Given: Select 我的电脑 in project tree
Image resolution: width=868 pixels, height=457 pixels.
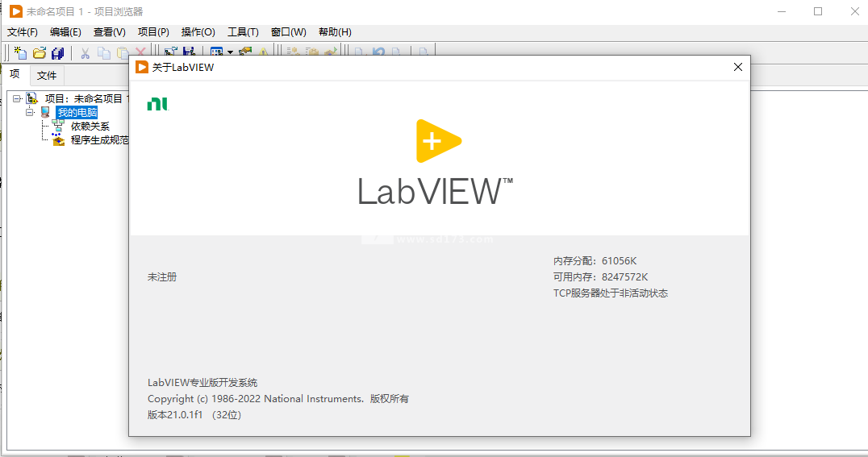Looking at the screenshot, I should tap(77, 112).
